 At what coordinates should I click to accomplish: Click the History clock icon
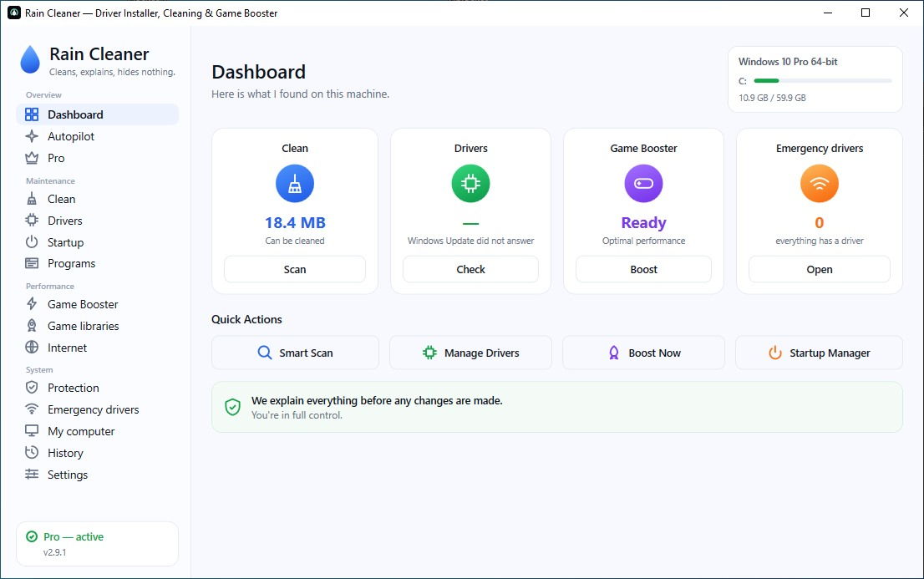[32, 453]
